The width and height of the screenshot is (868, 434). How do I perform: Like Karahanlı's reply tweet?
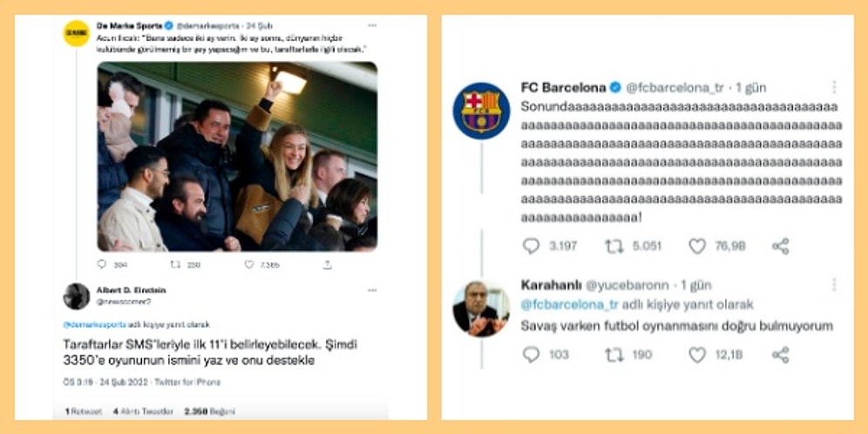(x=697, y=355)
